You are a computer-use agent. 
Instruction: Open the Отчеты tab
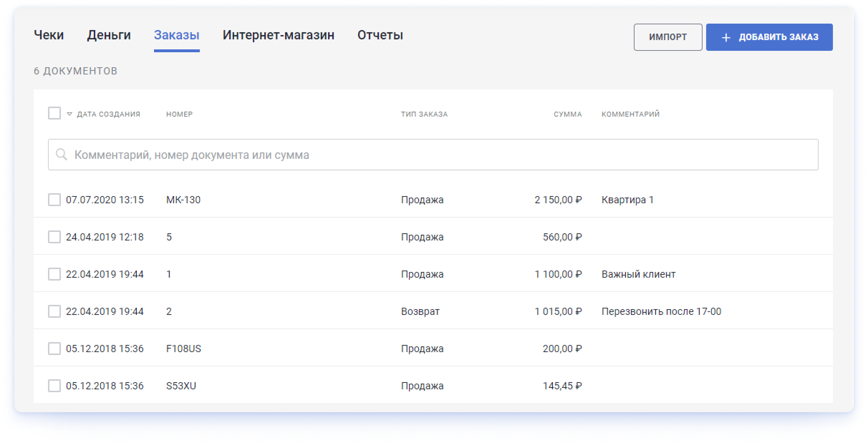(380, 35)
